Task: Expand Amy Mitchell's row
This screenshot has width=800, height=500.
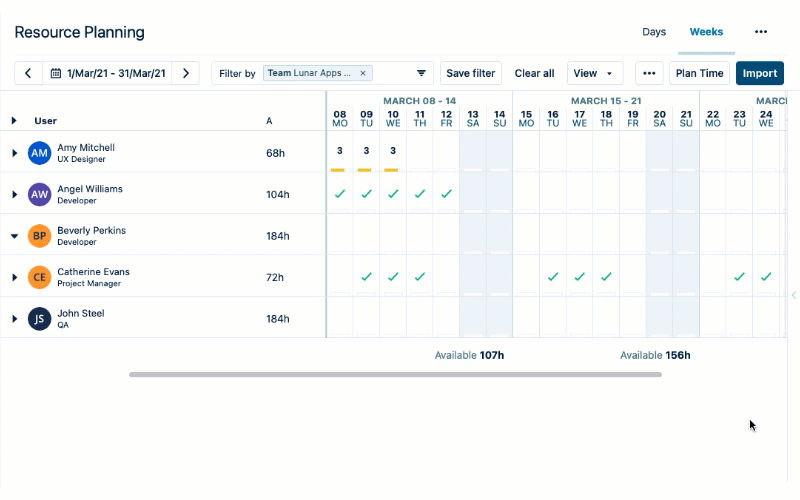Action: coord(14,152)
